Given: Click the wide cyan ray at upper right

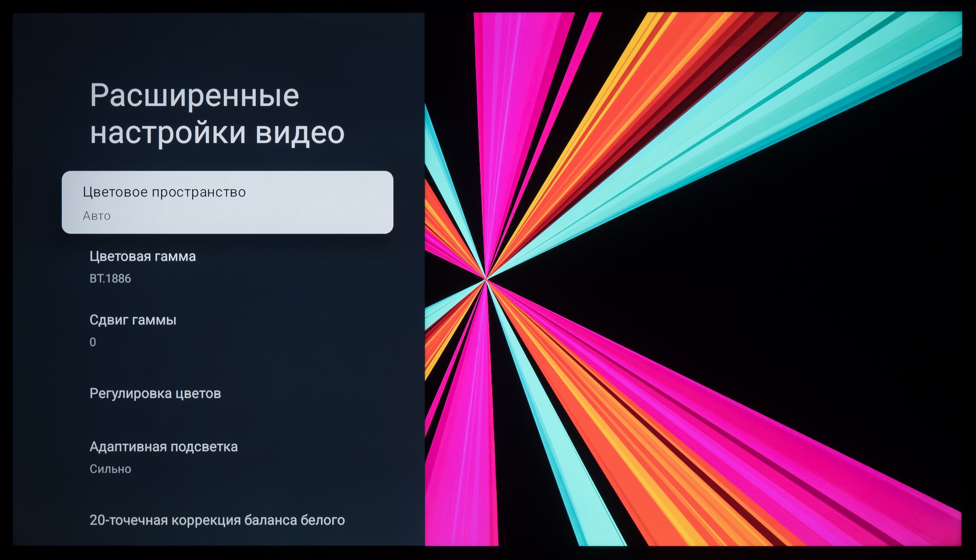Looking at the screenshot, I should coord(781,98).
